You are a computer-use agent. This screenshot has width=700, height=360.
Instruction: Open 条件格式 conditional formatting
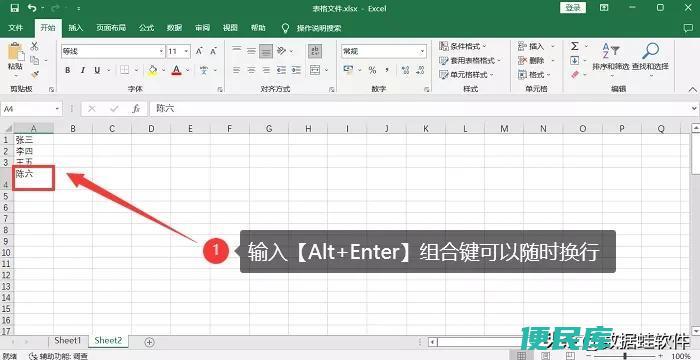click(462, 46)
